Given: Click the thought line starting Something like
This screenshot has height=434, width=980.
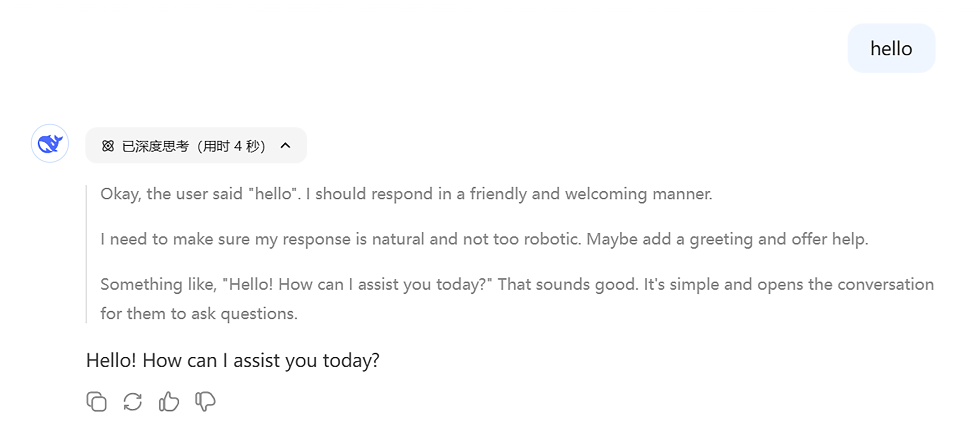Looking at the screenshot, I should point(296,285).
